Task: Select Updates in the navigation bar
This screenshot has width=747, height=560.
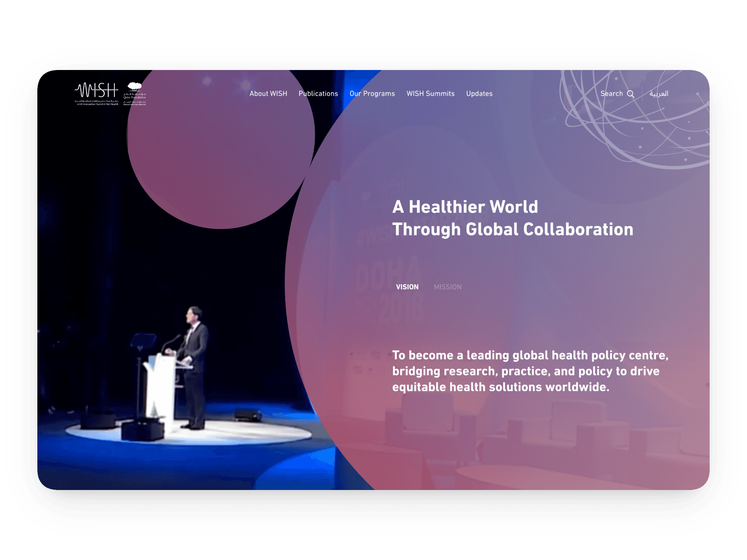Action: (x=479, y=94)
